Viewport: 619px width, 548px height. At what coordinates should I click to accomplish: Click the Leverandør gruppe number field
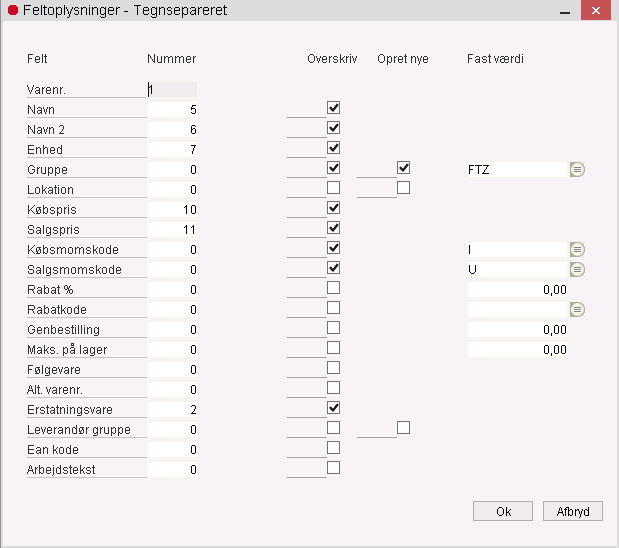tap(172, 430)
